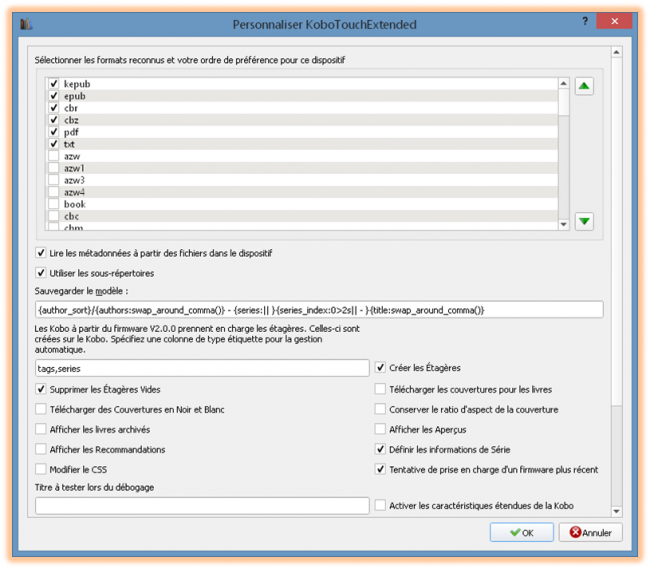Screen dimensions: 650x569
Task: Select the azw3 row text
Action: coord(74,180)
